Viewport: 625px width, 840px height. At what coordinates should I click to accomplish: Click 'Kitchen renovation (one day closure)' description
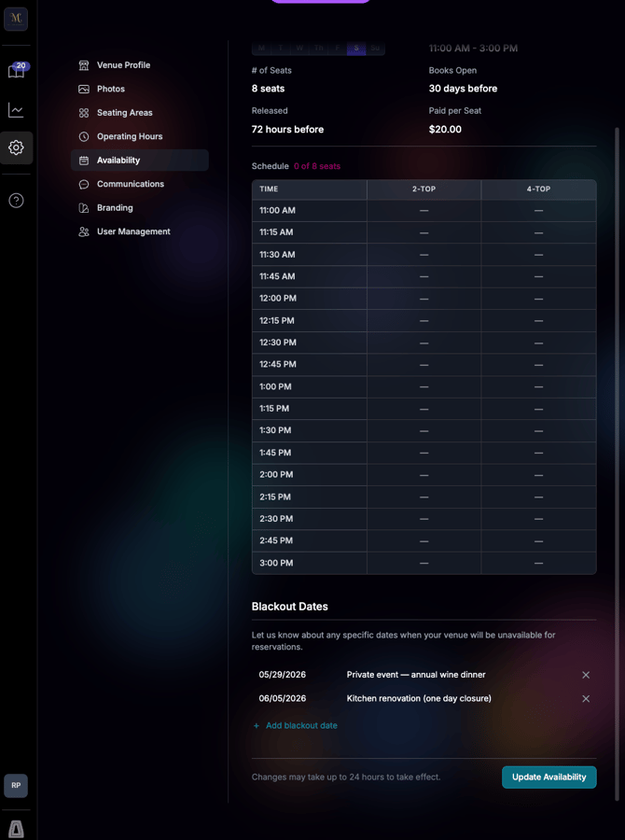[x=419, y=698]
